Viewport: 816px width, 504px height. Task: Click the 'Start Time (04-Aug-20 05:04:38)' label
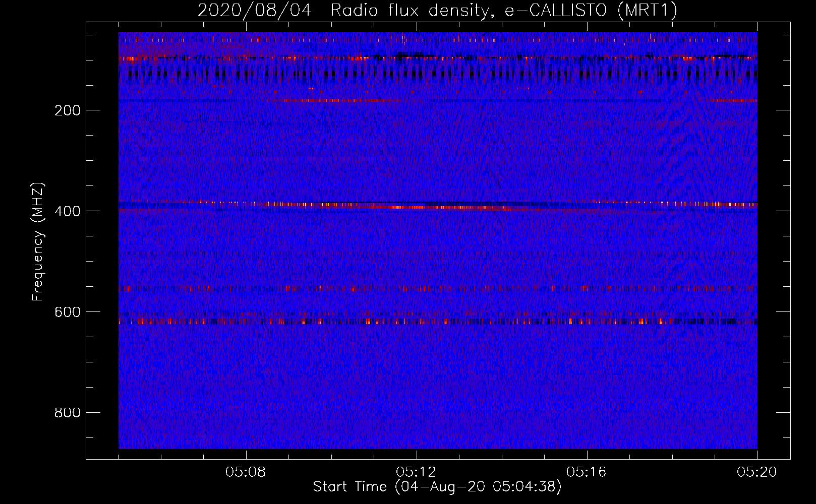pos(437,487)
